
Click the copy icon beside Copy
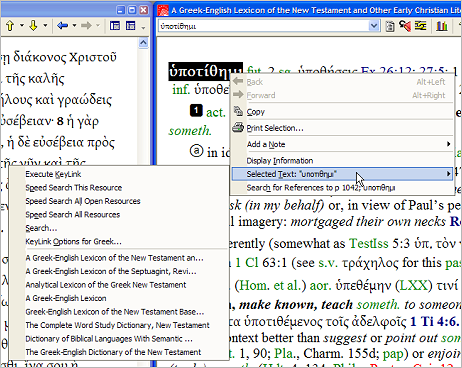tap(238, 111)
